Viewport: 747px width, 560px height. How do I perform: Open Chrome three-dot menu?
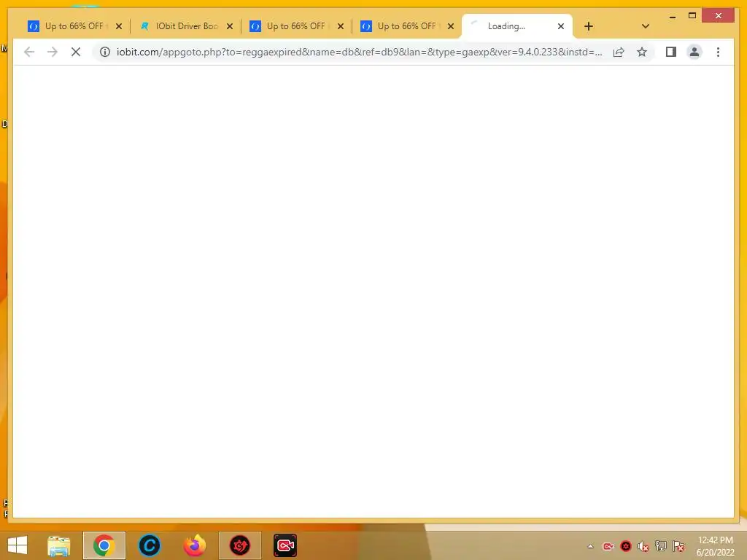point(718,52)
